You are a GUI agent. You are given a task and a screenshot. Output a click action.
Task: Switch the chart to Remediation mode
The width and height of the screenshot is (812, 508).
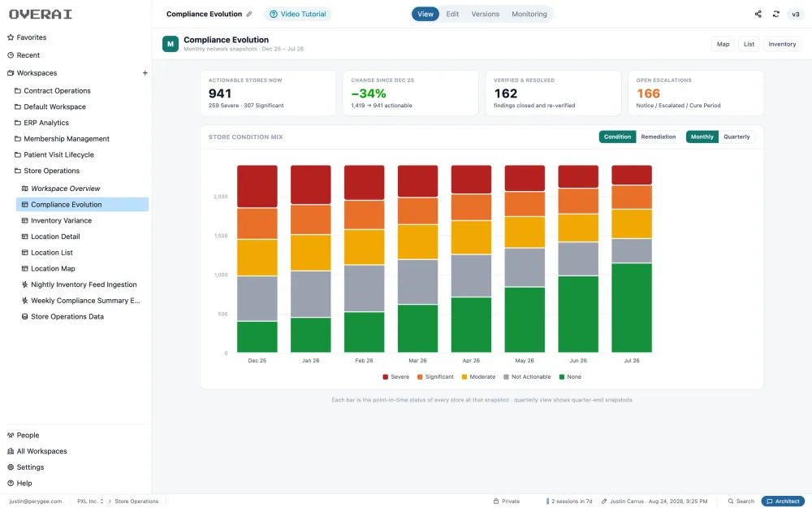659,137
